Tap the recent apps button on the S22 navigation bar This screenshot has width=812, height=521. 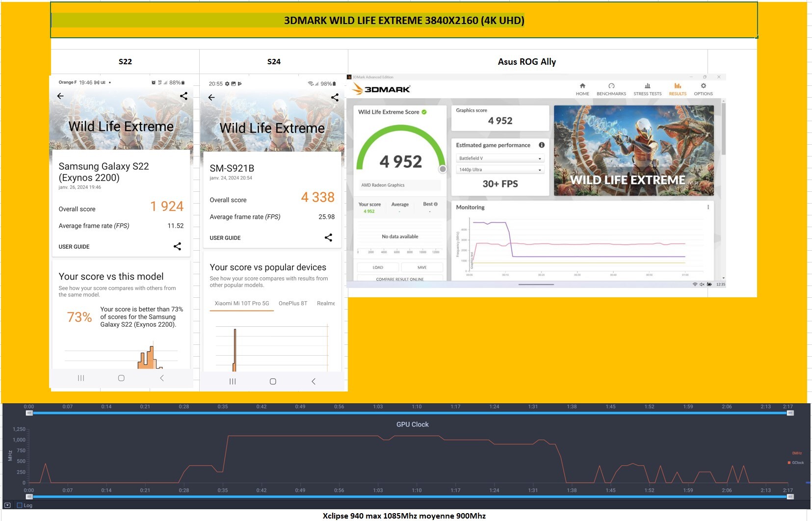click(x=81, y=378)
